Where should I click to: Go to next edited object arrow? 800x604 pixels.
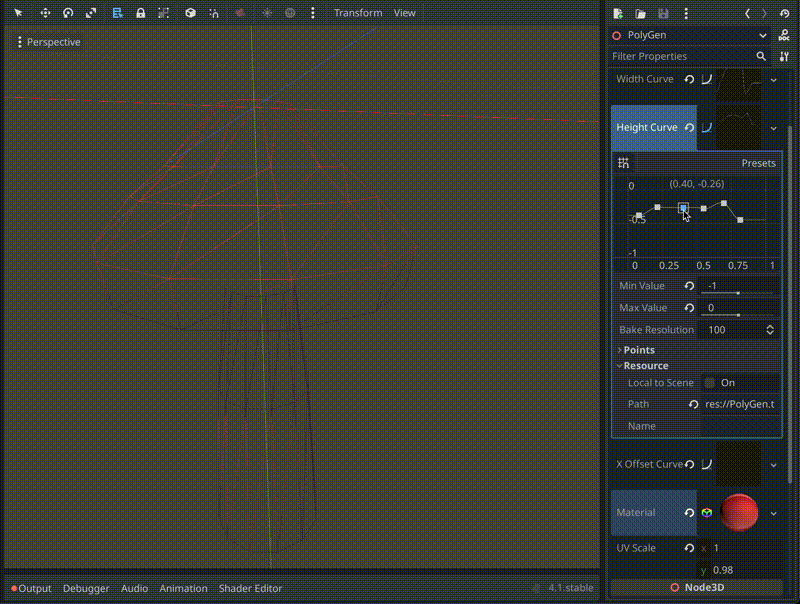pos(764,13)
